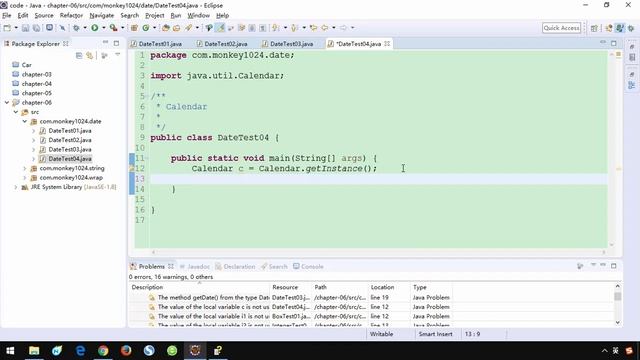Toggle folding of main method line 11
The width and height of the screenshot is (640, 360).
[148, 158]
